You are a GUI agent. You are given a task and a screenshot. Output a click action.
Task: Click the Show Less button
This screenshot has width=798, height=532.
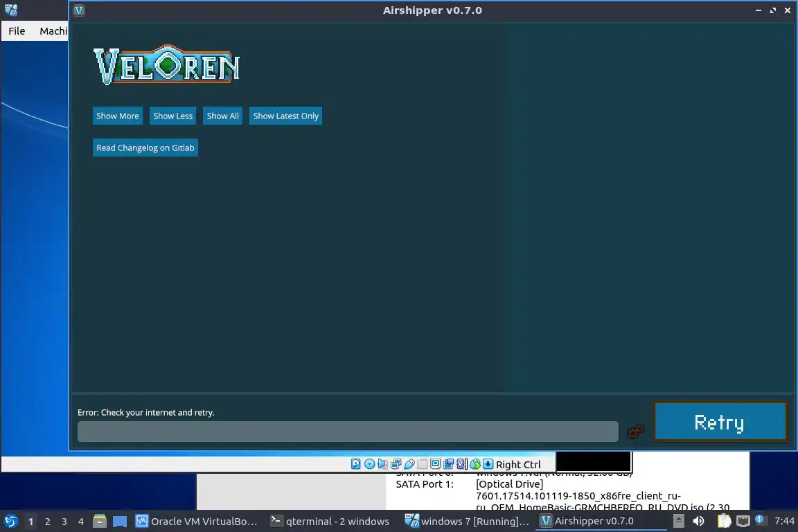173,116
